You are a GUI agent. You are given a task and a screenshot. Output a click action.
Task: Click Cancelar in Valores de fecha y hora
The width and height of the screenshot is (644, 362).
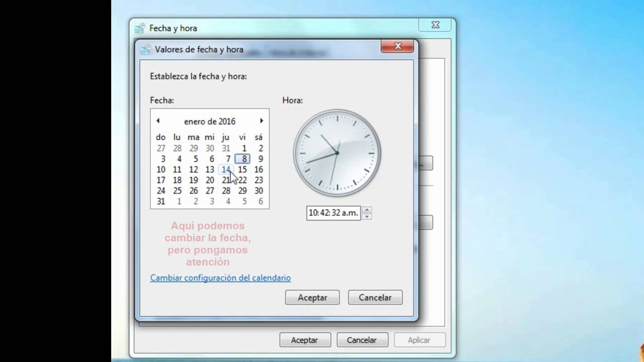coord(375,298)
